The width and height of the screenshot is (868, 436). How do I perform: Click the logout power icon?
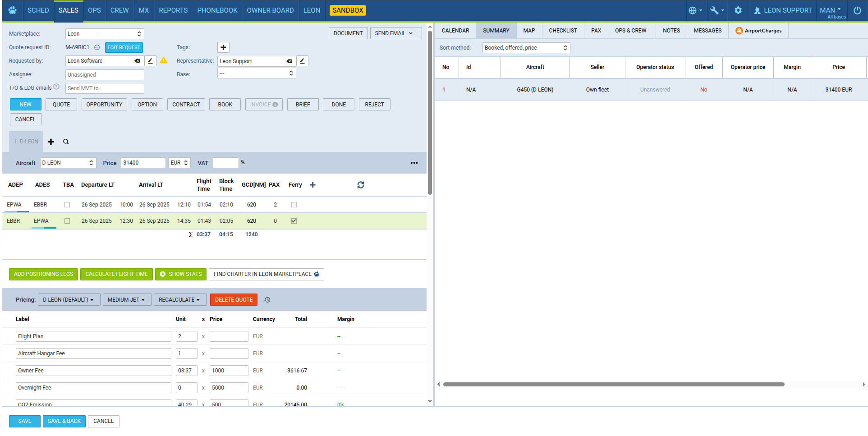point(857,10)
